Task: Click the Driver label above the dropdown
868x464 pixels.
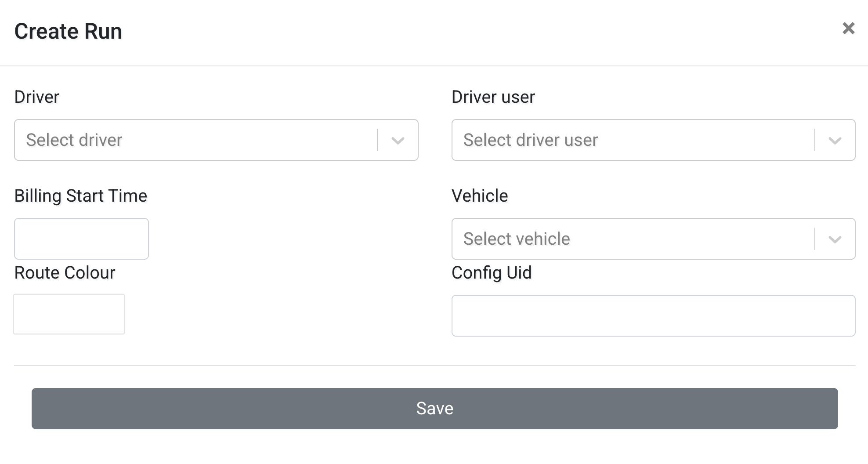Action: [37, 97]
